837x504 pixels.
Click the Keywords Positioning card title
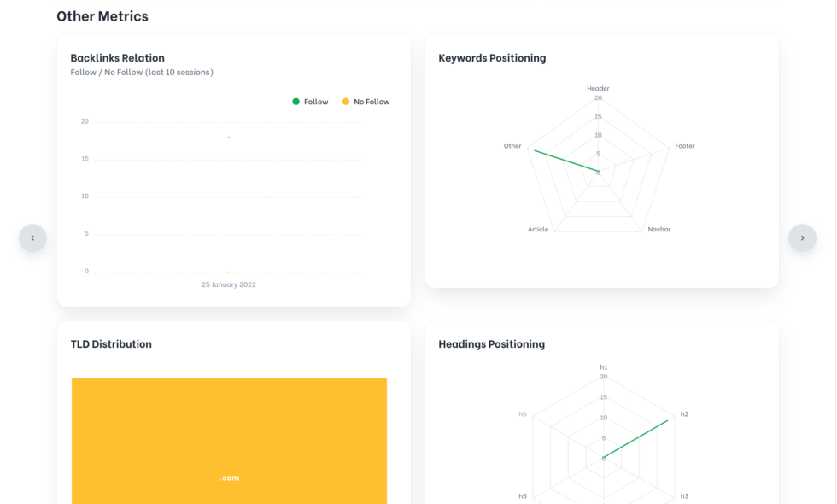click(x=492, y=58)
